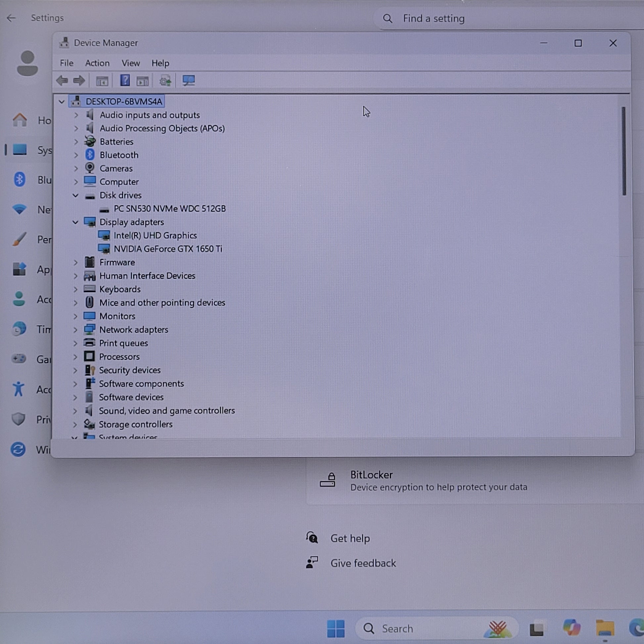The width and height of the screenshot is (644, 644).
Task: Click the Get help link
Action: [350, 538]
